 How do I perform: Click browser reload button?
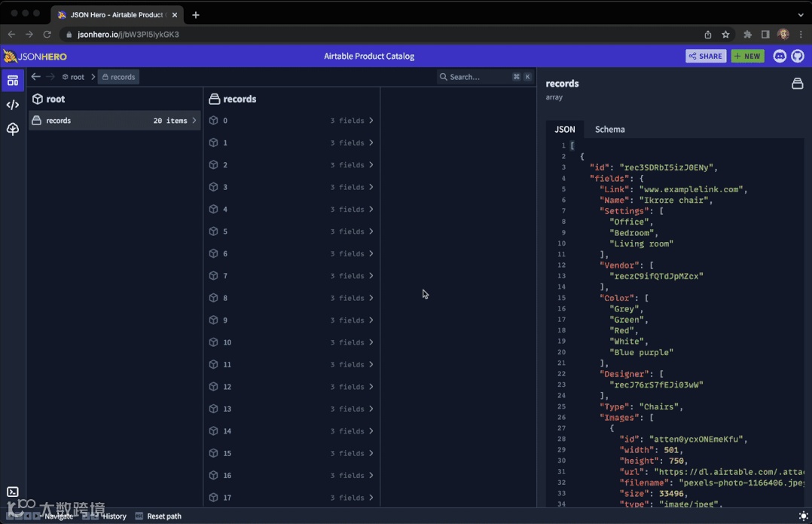pos(47,34)
